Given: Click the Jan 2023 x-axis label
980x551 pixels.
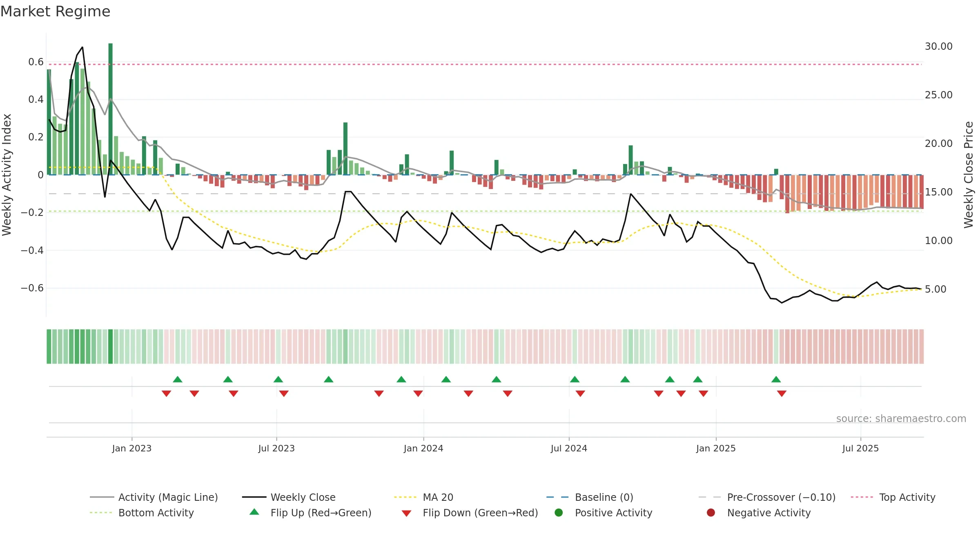Looking at the screenshot, I should coord(132,449).
